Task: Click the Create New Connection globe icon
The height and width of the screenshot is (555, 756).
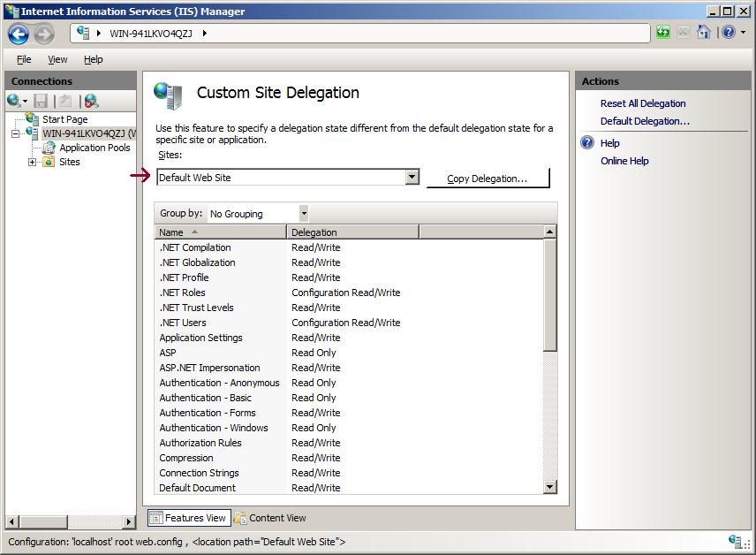Action: pos(14,101)
